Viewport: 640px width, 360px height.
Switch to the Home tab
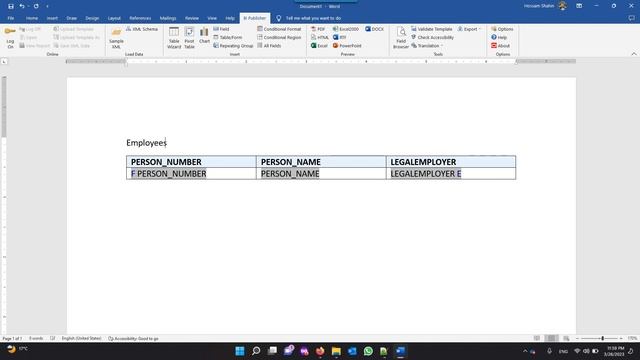point(32,18)
